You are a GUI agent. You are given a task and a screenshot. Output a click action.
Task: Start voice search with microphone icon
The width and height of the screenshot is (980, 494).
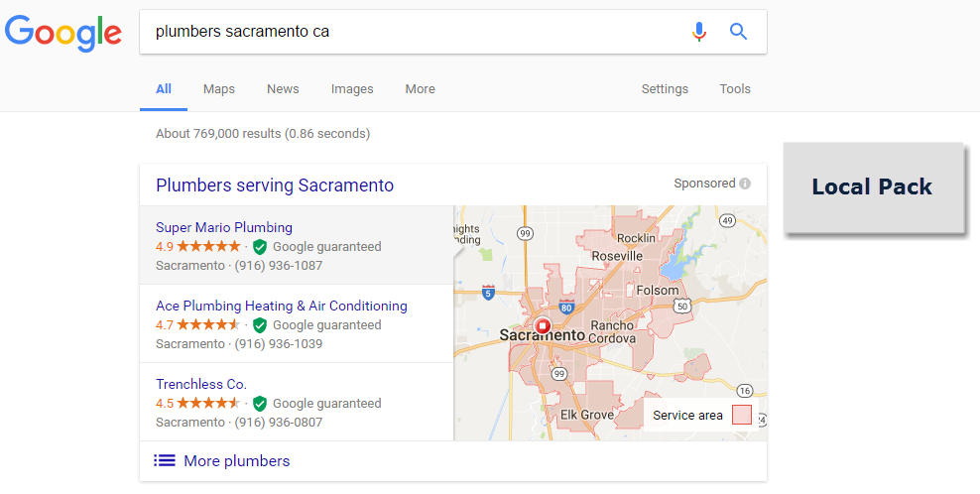699,32
